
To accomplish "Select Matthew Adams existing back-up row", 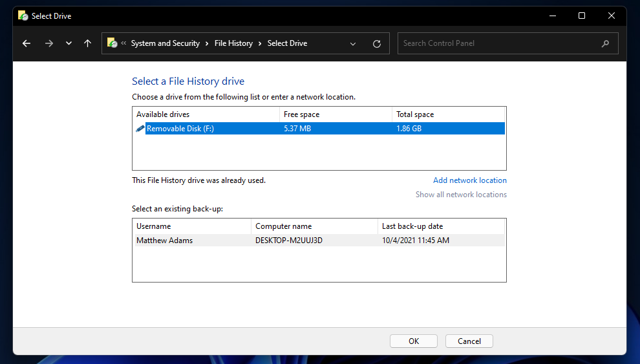I will [165, 241].
